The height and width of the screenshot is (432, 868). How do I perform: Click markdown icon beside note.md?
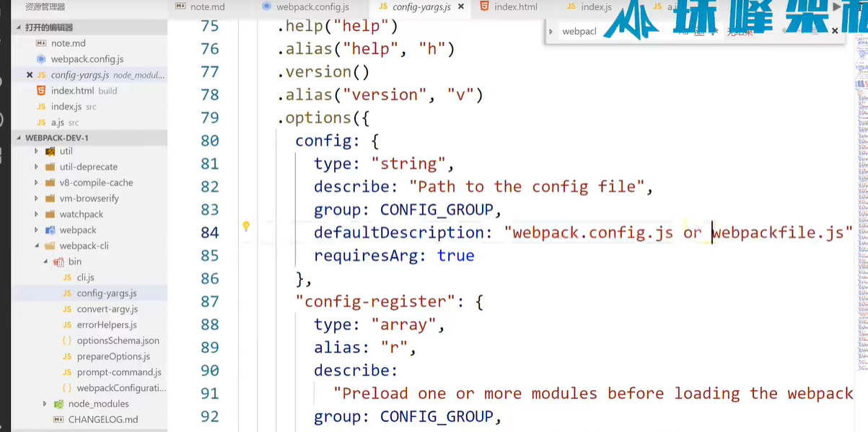41,43
